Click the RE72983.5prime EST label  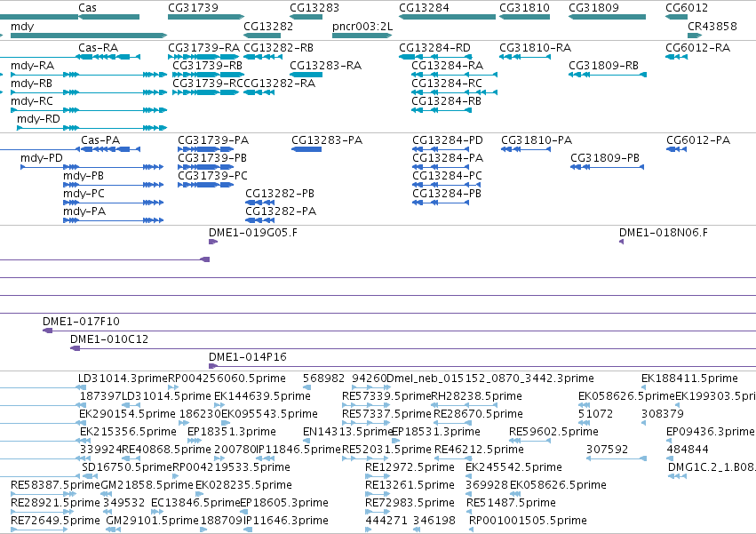(410, 503)
